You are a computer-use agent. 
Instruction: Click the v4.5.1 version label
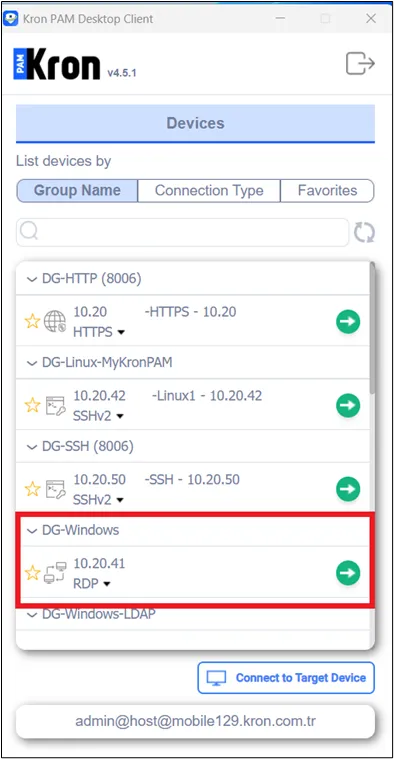click(x=121, y=73)
